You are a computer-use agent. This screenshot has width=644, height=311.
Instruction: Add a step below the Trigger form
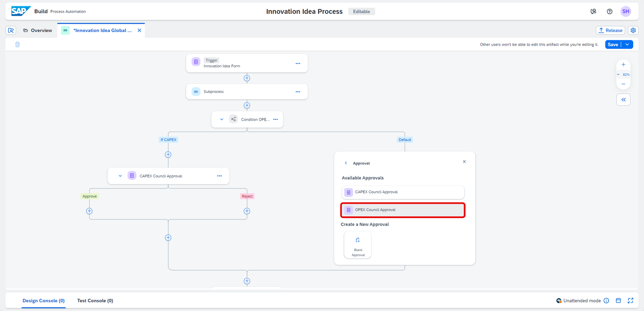[x=247, y=78]
